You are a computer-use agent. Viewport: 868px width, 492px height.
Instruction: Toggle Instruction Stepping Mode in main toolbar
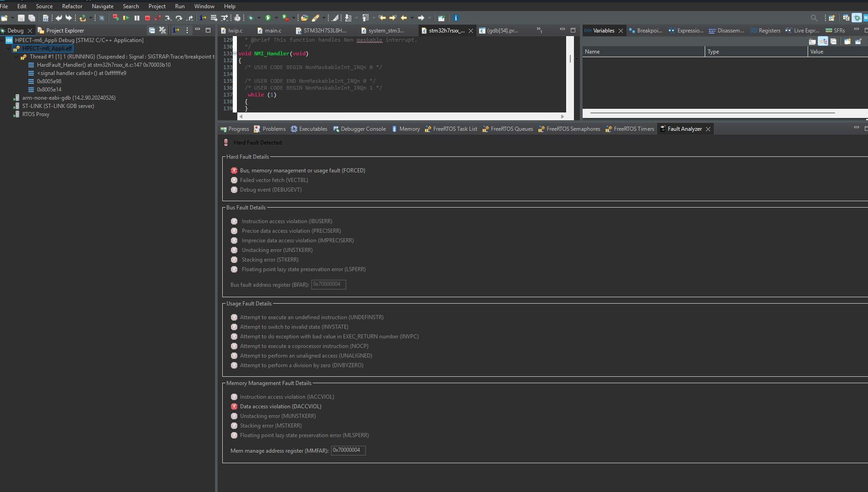click(x=203, y=18)
